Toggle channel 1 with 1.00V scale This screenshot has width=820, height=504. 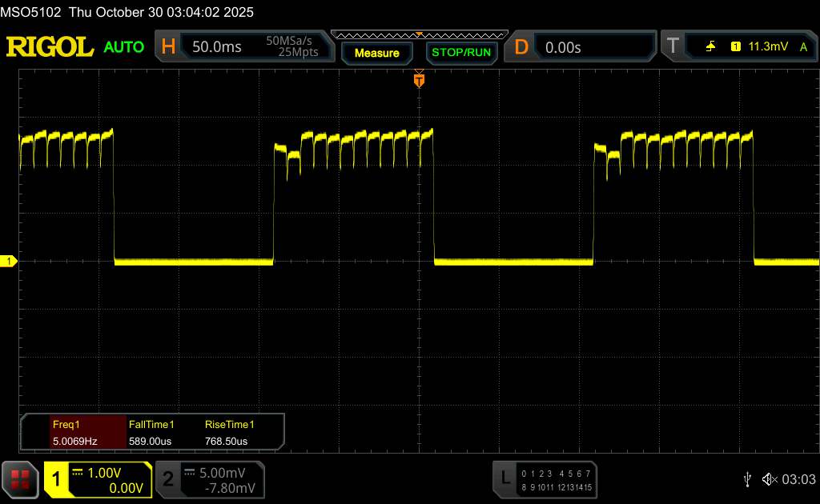[x=98, y=478]
